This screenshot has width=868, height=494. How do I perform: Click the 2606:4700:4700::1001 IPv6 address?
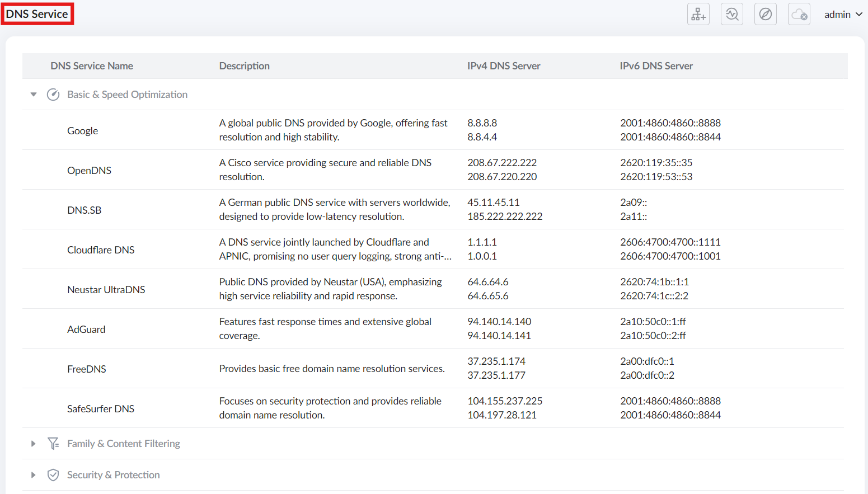tap(670, 256)
